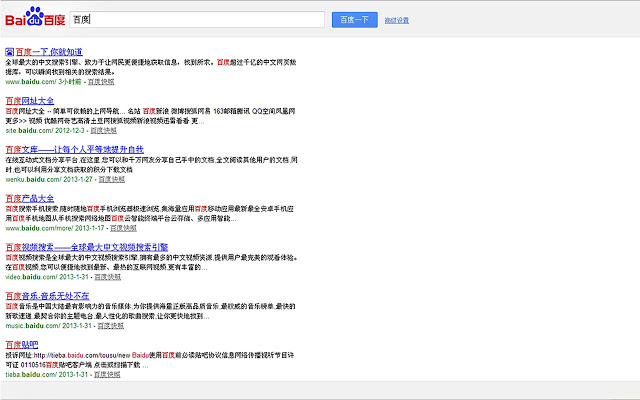Open 百度快照 for www.baidu.com/more/ result
Screen dimensions: 640x400
pos(123,228)
